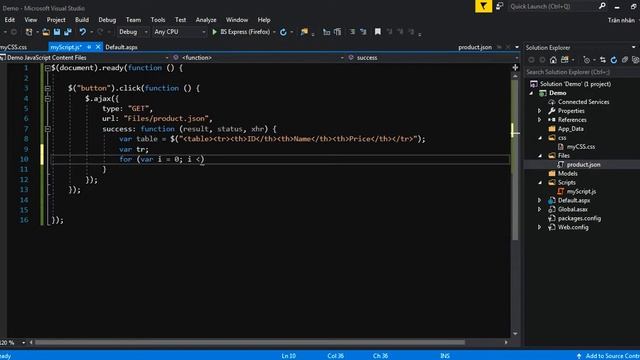Toggle pin on myScript.js tab
Screen dimensions: 640x360
89,47
